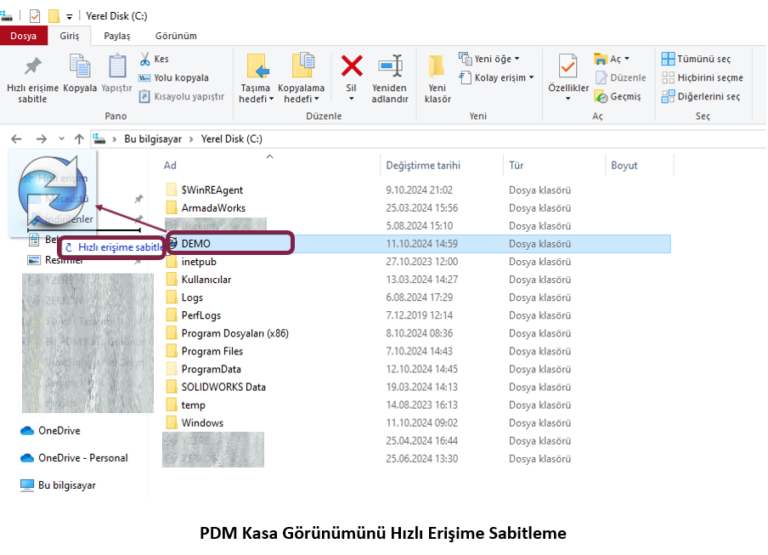Open the Dosya menu tab
This screenshot has width=768, height=555.
23,36
